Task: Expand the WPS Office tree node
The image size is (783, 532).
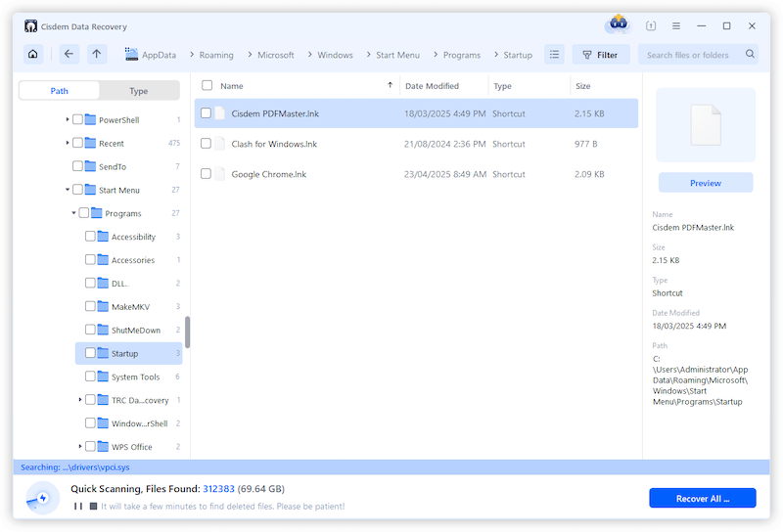Action: click(x=80, y=446)
